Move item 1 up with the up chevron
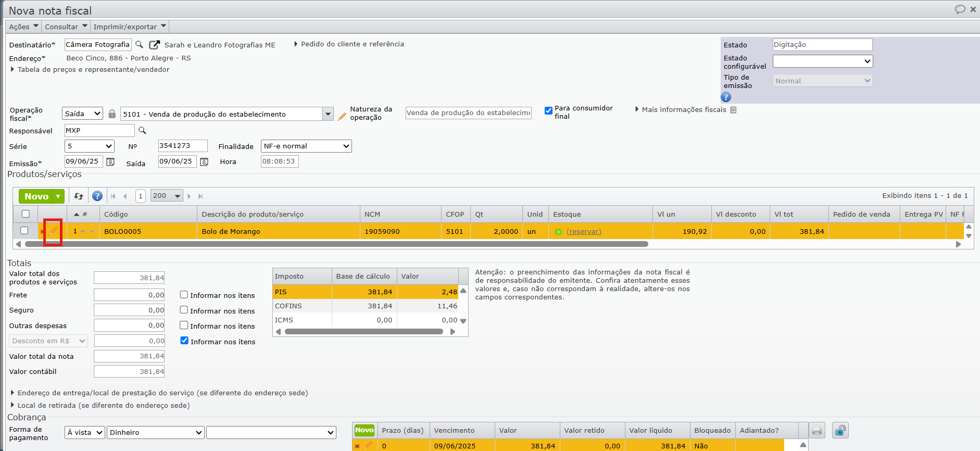The image size is (980, 451). pyautogui.click(x=83, y=231)
